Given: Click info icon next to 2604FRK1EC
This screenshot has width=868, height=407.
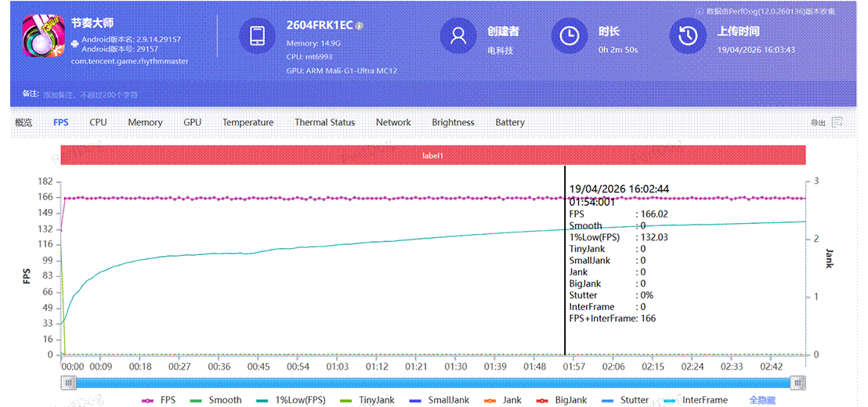Looking at the screenshot, I should click(x=360, y=26).
